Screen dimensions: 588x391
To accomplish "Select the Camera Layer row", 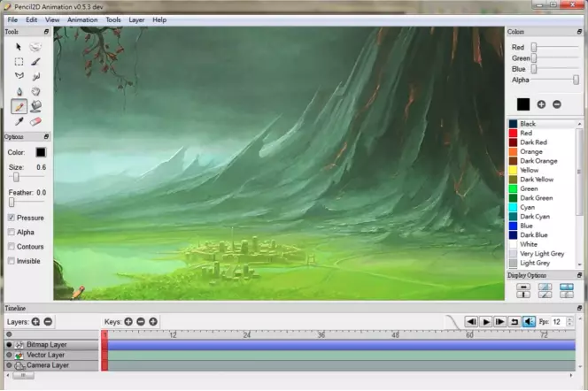I will [51, 365].
